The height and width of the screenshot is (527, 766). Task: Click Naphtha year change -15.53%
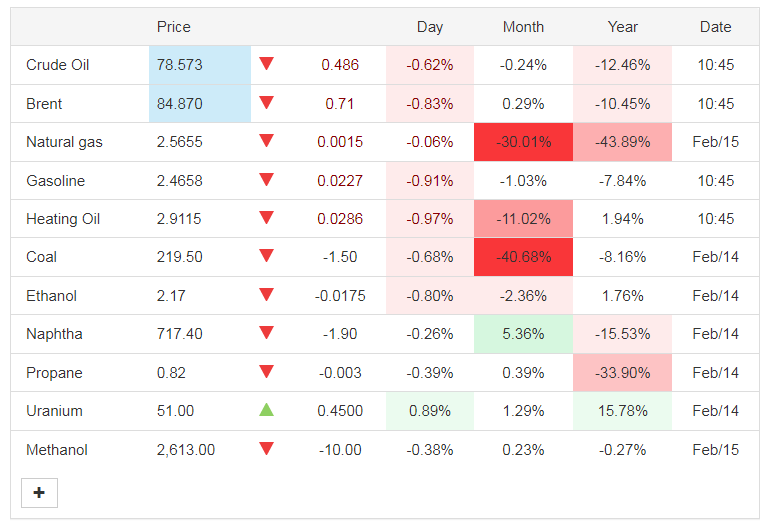point(622,334)
